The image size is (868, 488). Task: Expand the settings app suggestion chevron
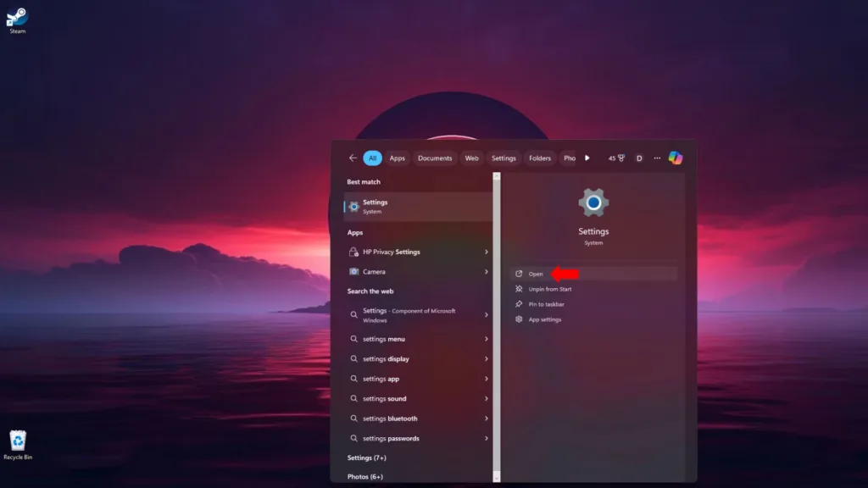[x=486, y=379]
